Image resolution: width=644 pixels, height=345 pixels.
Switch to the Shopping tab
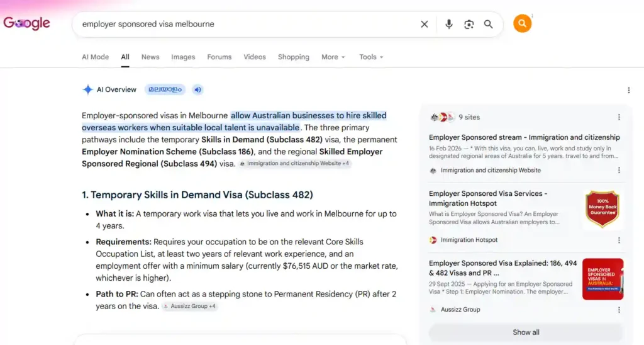294,57
